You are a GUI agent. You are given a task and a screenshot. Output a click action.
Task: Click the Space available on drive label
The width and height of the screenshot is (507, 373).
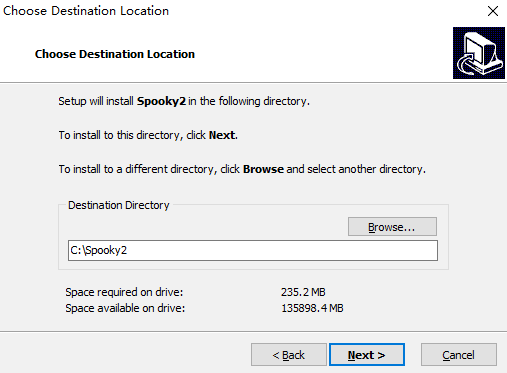pos(125,308)
